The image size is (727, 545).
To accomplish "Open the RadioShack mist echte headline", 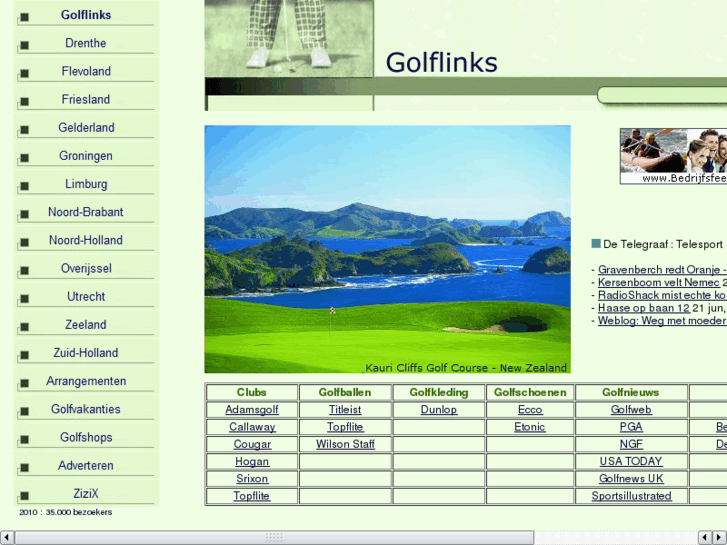I will pyautogui.click(x=662, y=295).
